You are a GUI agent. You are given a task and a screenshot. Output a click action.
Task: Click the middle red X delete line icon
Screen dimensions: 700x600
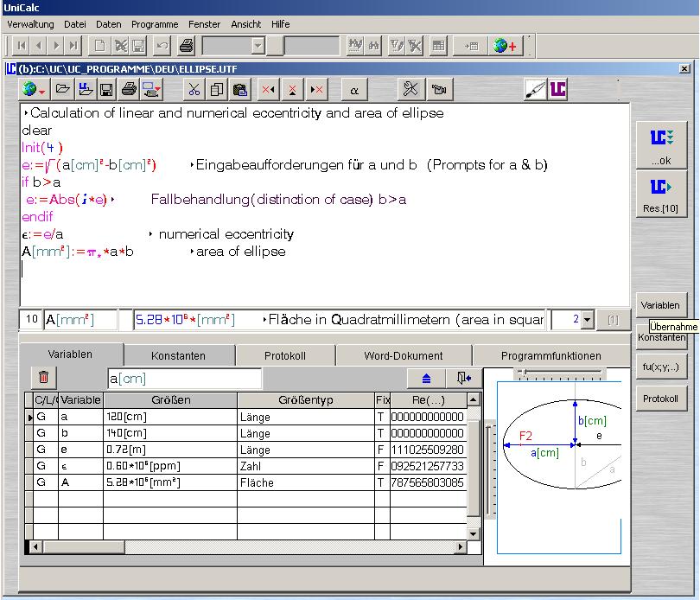(292, 89)
